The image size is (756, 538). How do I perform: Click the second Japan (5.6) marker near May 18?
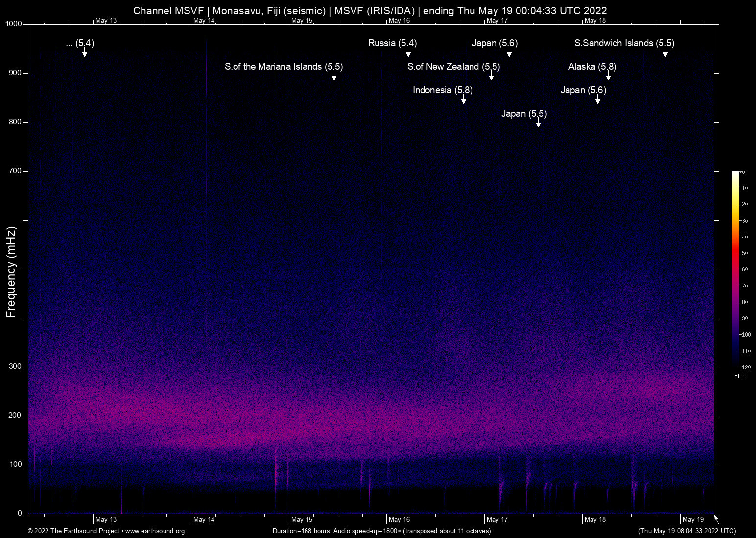pos(583,90)
